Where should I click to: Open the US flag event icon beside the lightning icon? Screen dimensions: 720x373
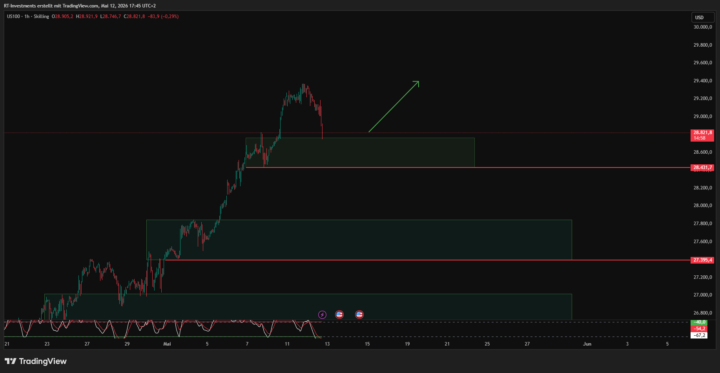pyautogui.click(x=340, y=315)
